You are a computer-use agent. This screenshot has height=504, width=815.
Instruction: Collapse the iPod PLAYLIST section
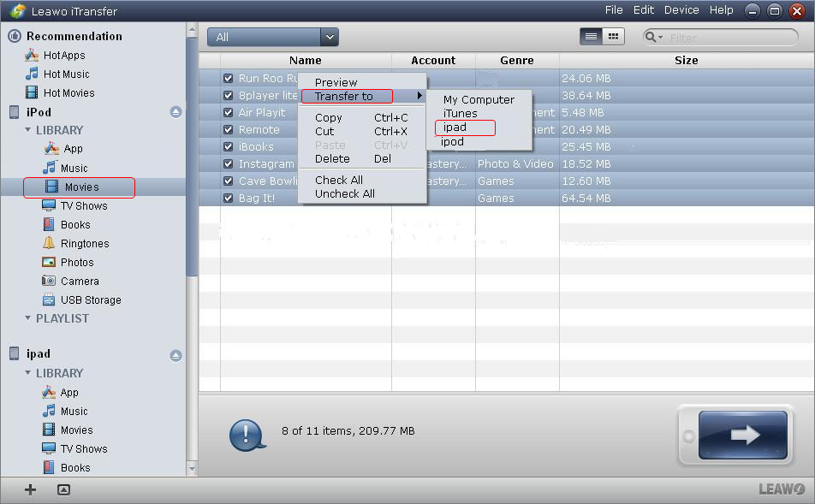[28, 318]
